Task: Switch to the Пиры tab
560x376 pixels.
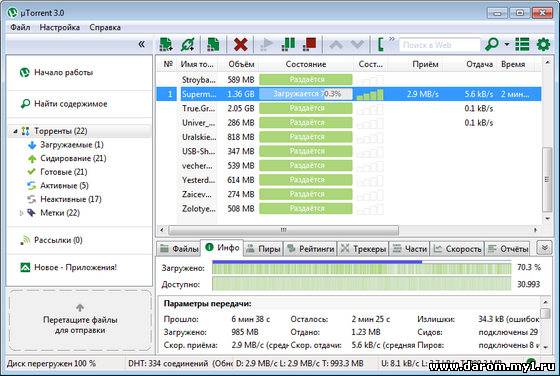Action: click(264, 249)
